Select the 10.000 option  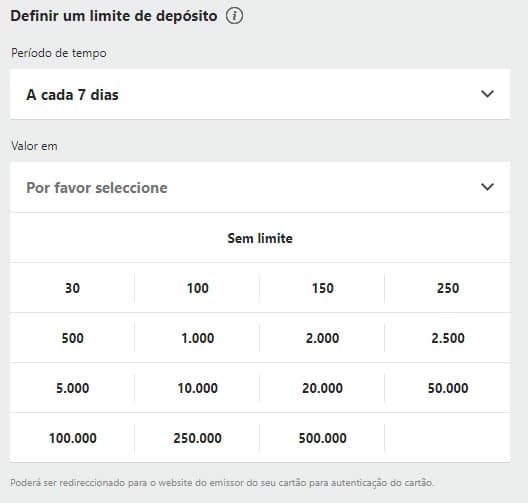[x=198, y=388]
